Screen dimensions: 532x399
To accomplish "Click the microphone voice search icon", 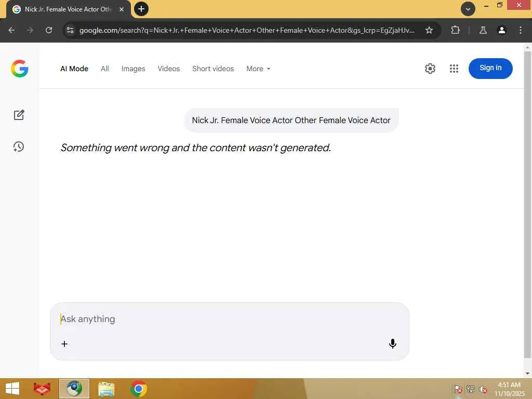I will pos(393,344).
